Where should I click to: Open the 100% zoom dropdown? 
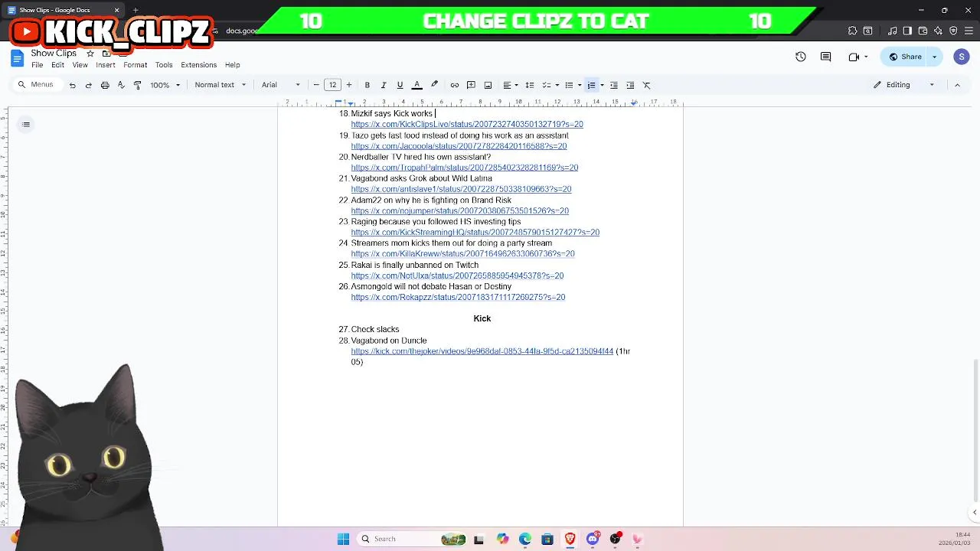165,85
